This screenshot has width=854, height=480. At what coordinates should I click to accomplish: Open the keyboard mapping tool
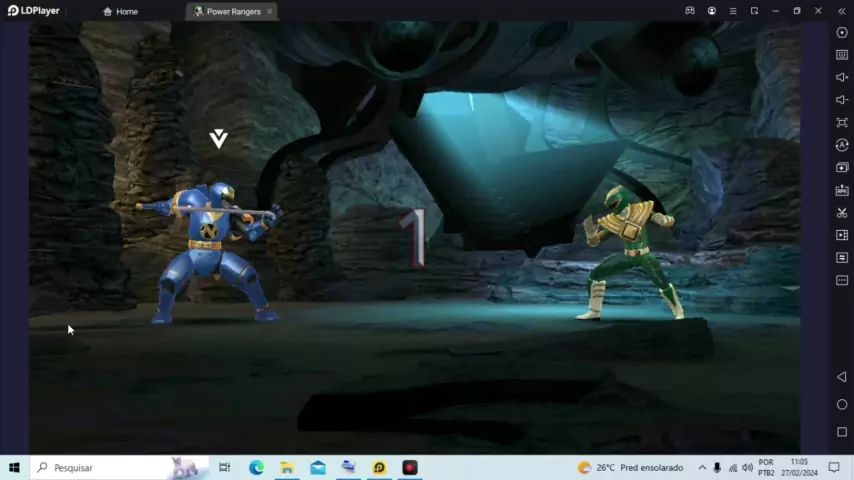(842, 55)
